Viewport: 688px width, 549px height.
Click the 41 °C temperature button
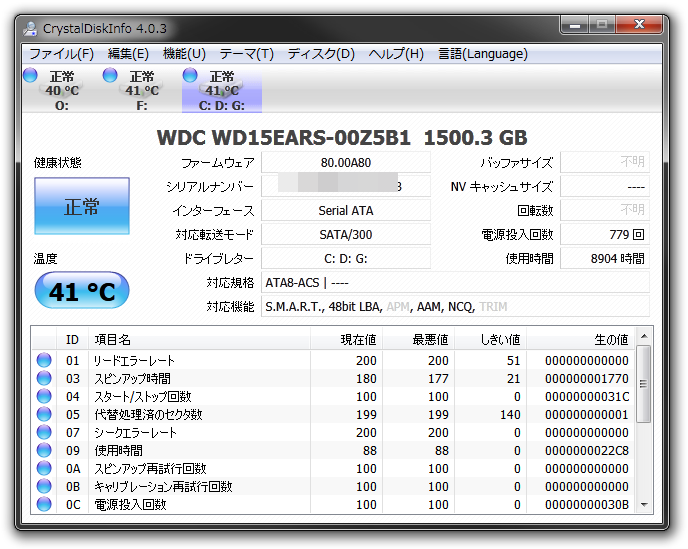[x=82, y=290]
